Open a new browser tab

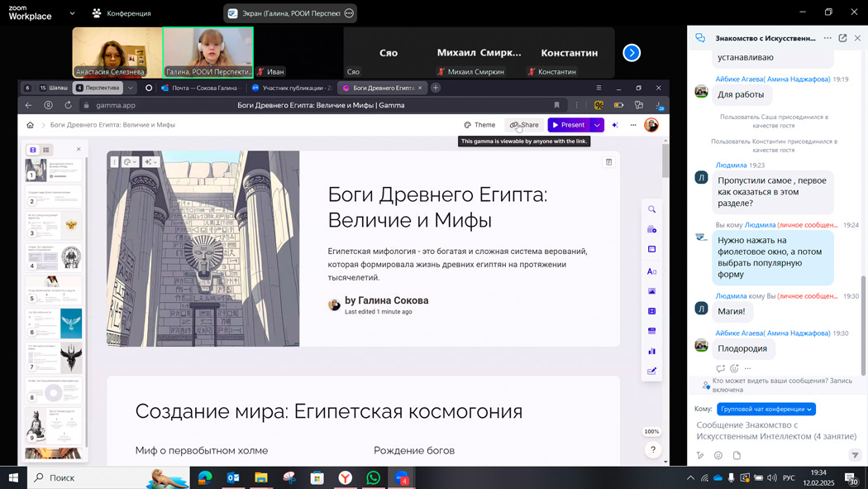point(436,88)
